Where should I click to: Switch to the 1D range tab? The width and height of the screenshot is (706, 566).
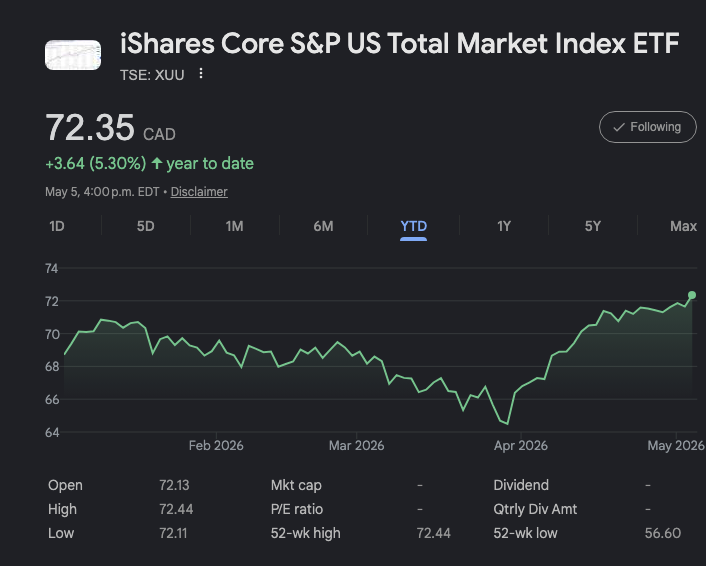pyautogui.click(x=57, y=226)
